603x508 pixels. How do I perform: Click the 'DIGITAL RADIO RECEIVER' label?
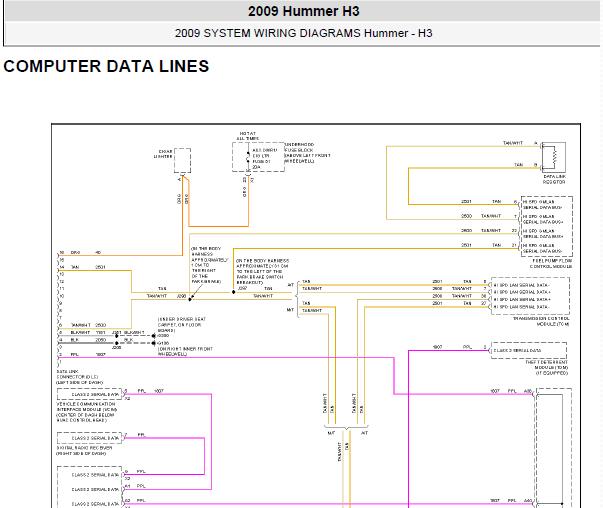pos(84,451)
